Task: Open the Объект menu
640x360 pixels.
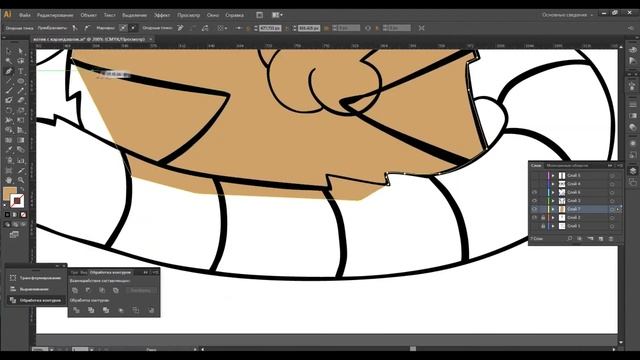Action: coord(89,15)
